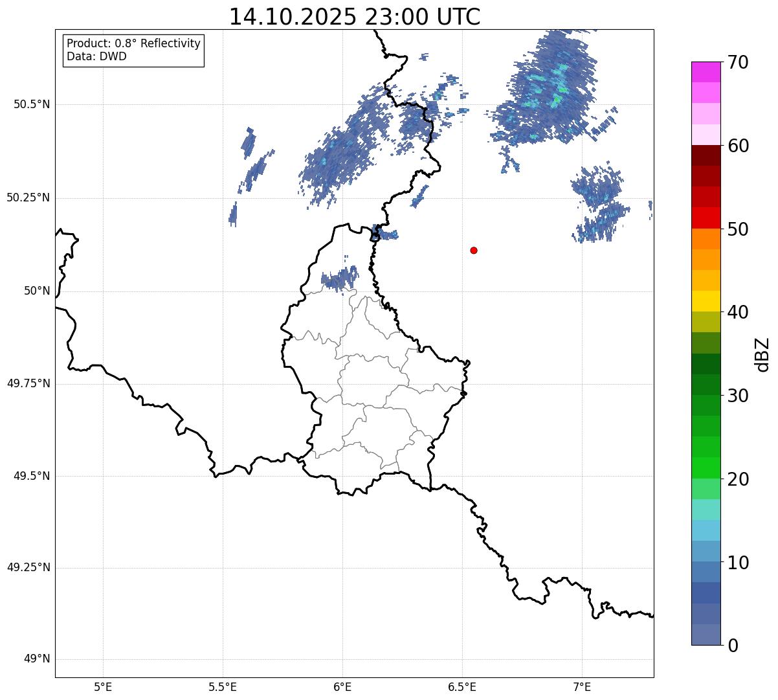778x700 pixels.
Task: Click the colorbar tick label "60"
Action: point(738,146)
